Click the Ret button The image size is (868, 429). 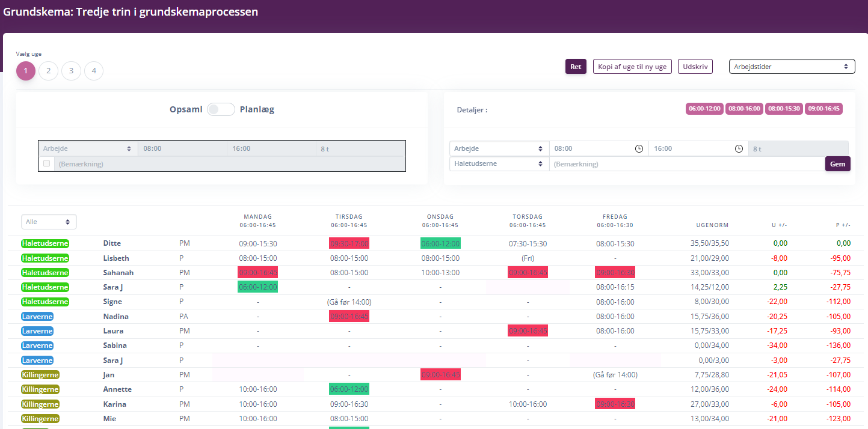click(x=576, y=67)
